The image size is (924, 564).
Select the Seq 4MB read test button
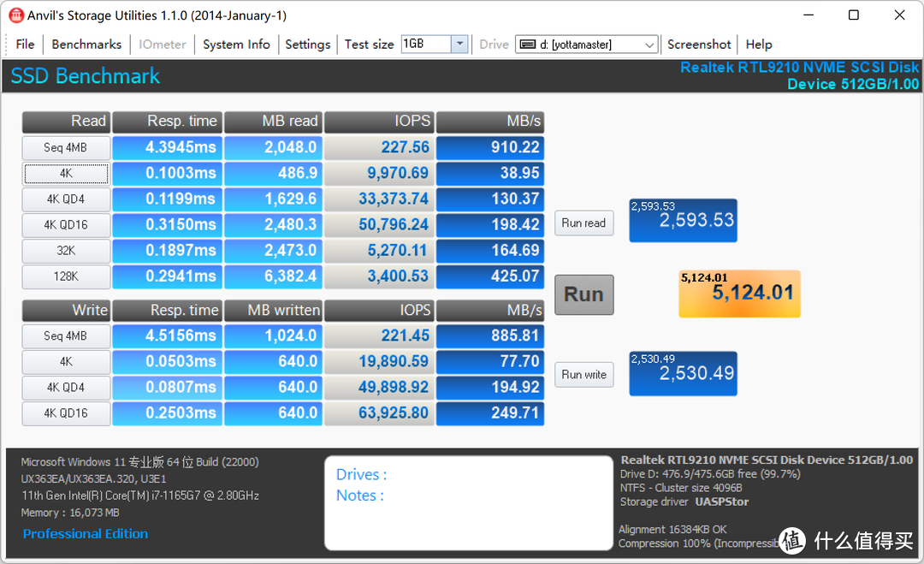[x=66, y=148]
